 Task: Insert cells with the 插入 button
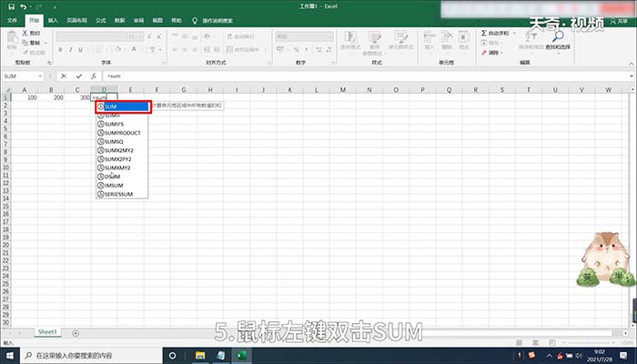click(x=430, y=41)
